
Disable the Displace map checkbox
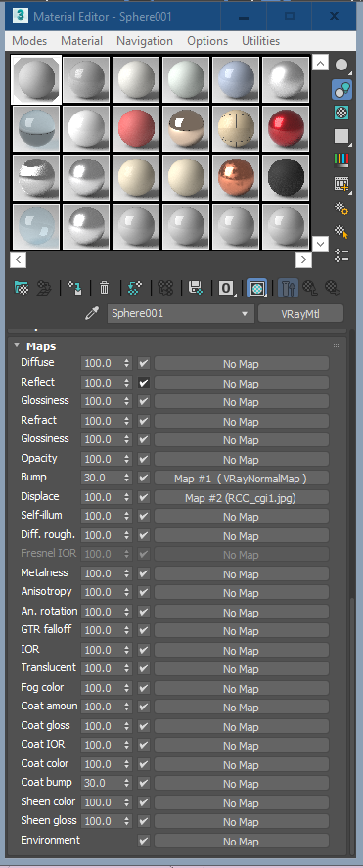point(144,497)
